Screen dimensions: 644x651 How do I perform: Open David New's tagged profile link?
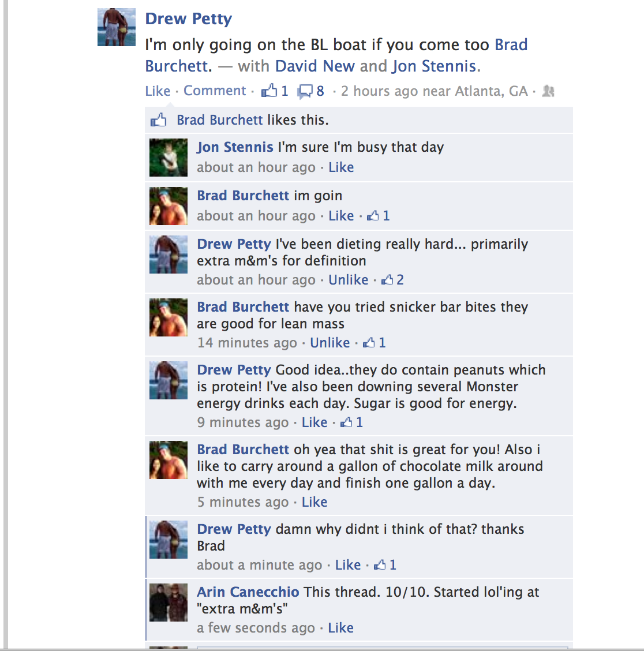point(314,66)
